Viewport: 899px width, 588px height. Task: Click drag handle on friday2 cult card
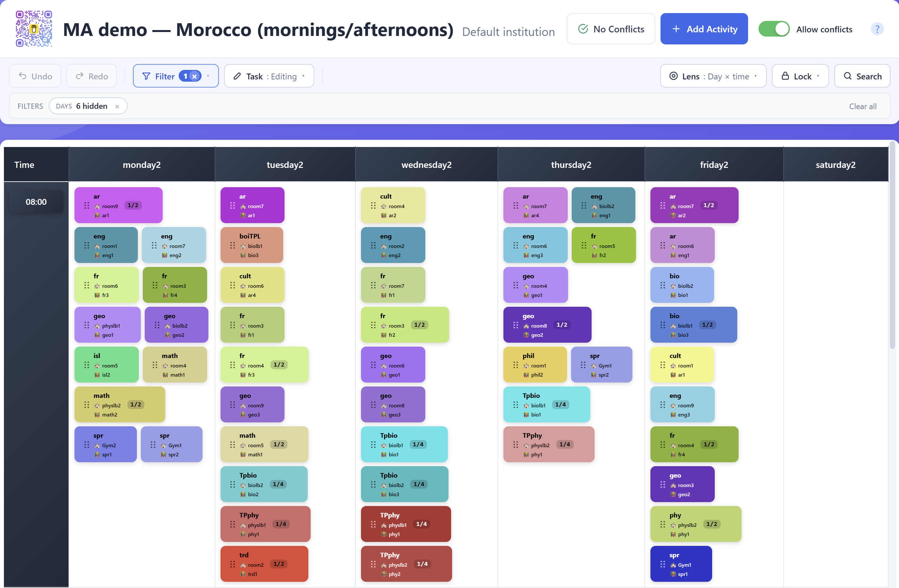(662, 365)
